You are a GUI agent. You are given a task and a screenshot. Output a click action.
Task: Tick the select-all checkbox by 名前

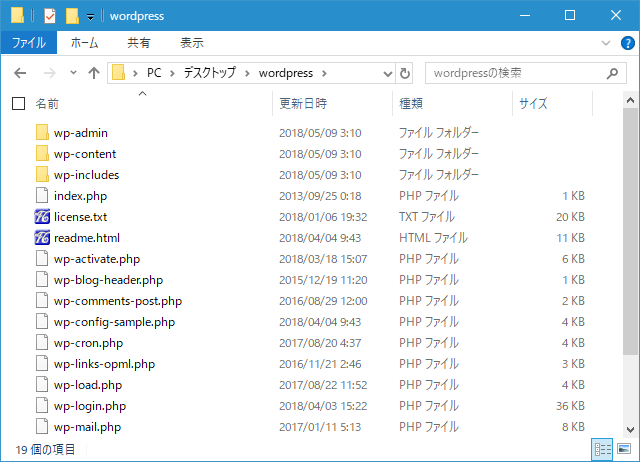pyautogui.click(x=18, y=104)
